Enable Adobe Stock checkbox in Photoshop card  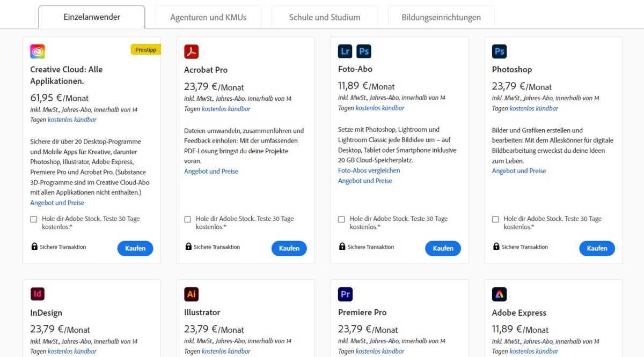[495, 219]
